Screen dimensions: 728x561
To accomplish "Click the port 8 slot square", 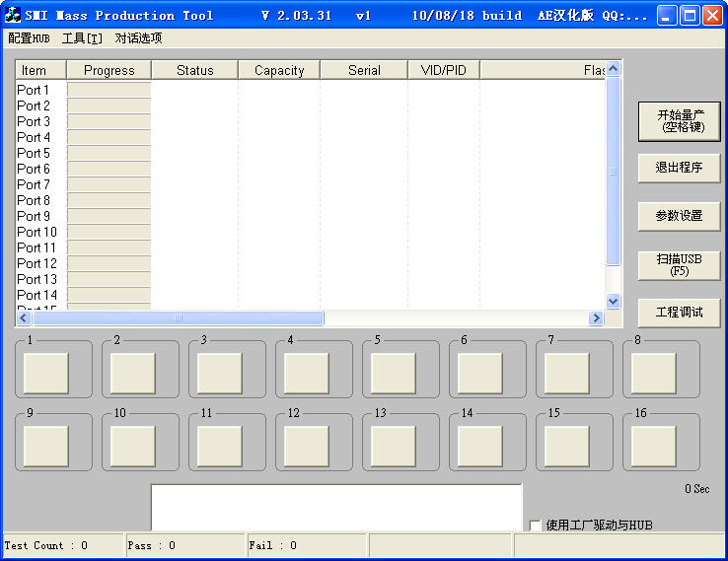I will click(653, 374).
